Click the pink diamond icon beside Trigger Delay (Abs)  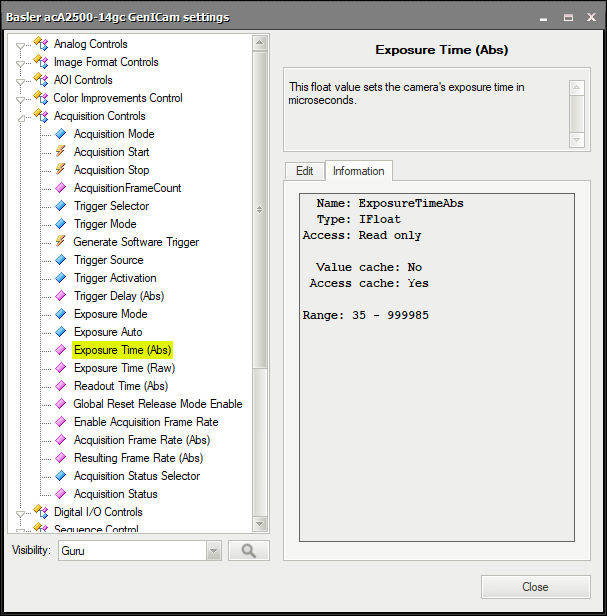click(61, 296)
